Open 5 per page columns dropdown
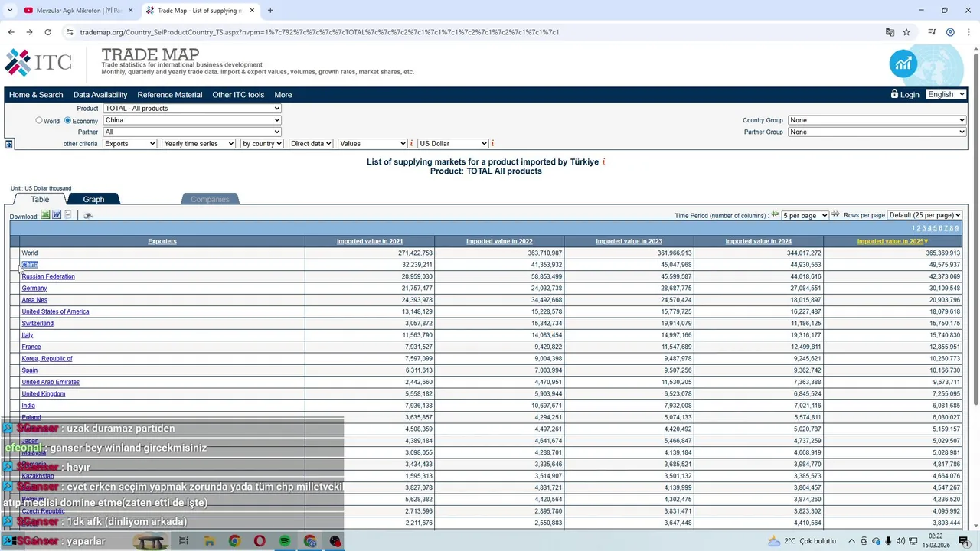 (x=805, y=216)
